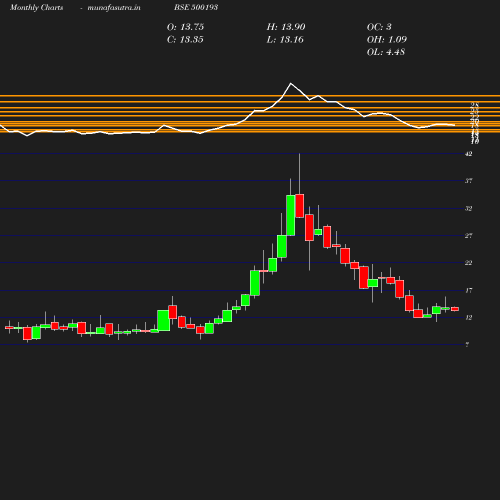This screenshot has height=500, width=500.
Task: Click the candle with the highest wick near 42
Action: [x=299, y=206]
